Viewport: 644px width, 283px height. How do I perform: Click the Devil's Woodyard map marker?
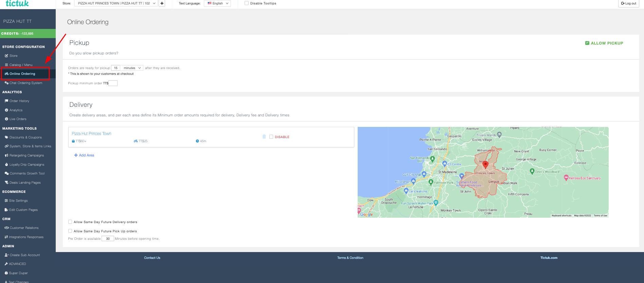[532, 171]
